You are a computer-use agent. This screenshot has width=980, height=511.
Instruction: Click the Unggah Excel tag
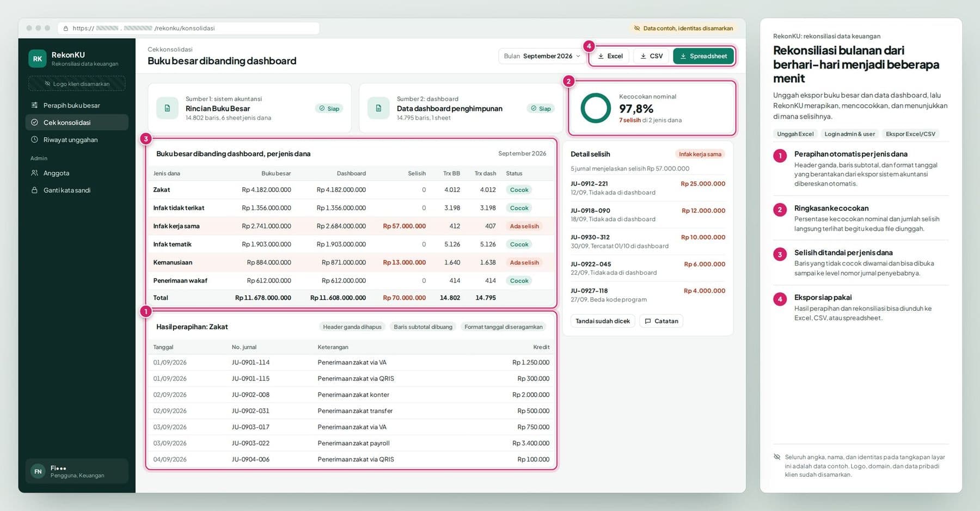tap(795, 134)
